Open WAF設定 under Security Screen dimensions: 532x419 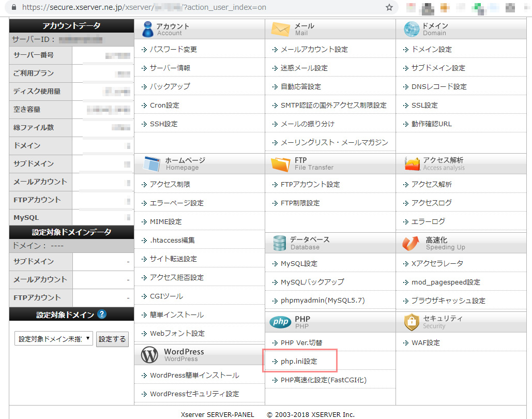(425, 342)
